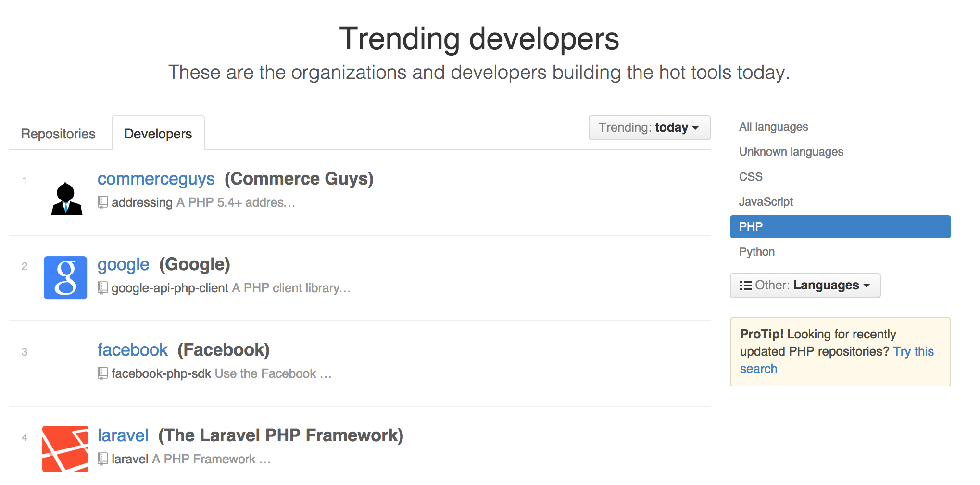980x485 pixels.
Task: Open the facebook developer link
Action: point(132,350)
